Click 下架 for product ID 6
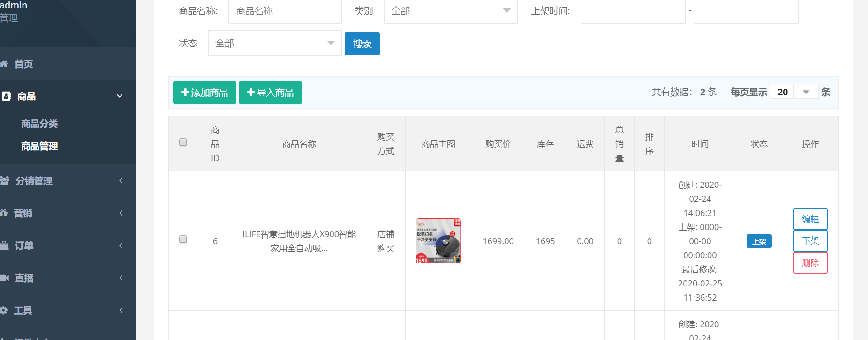 (810, 241)
